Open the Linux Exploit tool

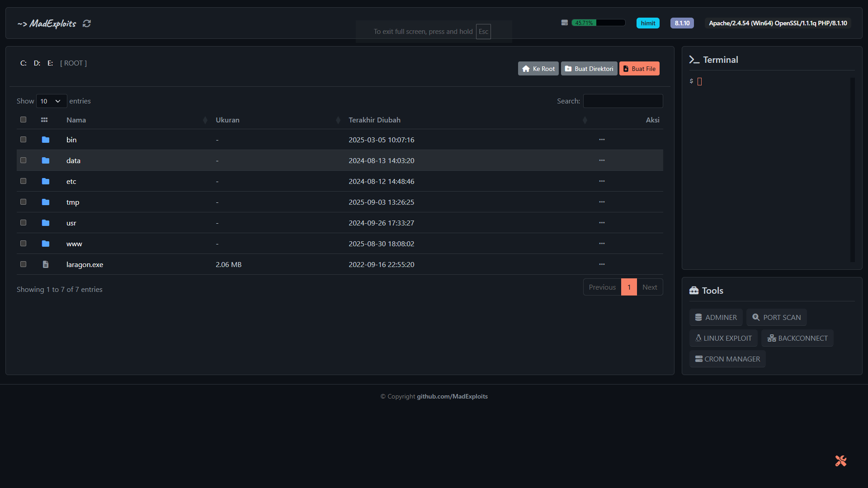[x=723, y=338]
